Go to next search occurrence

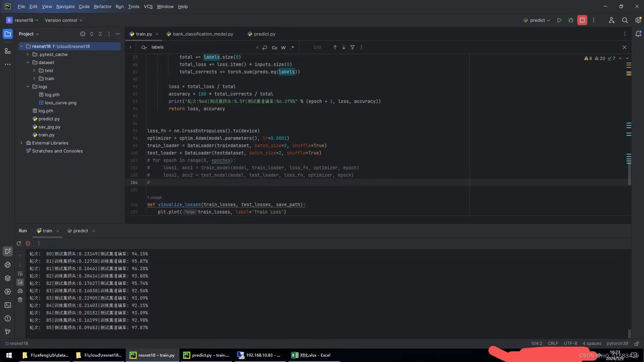coord(344,47)
